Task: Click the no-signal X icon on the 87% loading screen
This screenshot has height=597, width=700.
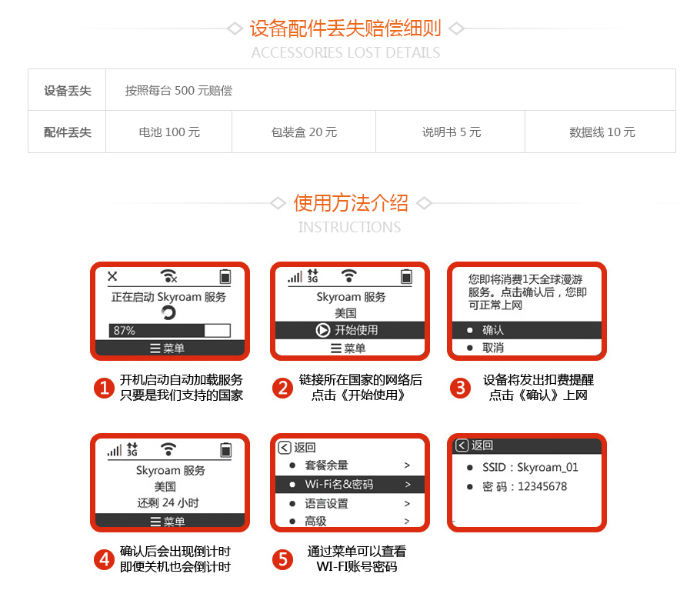Action: (112, 276)
